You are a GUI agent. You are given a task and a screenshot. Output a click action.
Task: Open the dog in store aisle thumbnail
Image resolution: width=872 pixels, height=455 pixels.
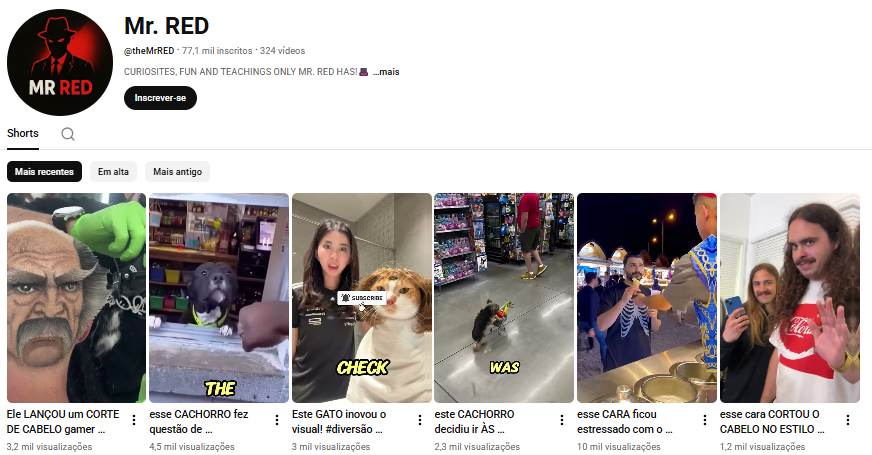coord(504,298)
